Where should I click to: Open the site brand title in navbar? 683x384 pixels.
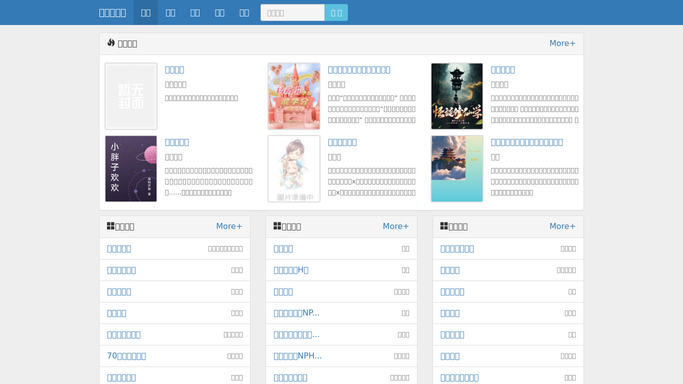(x=112, y=13)
